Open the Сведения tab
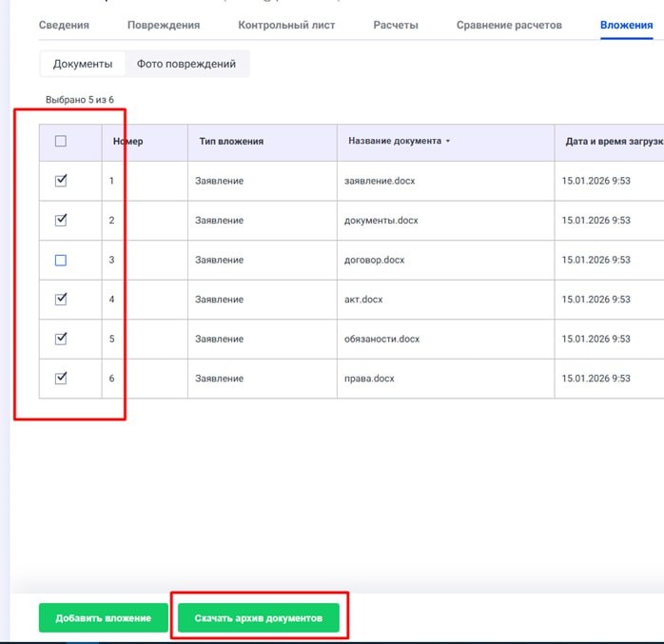Viewport: 664px width, 644px height. click(64, 25)
